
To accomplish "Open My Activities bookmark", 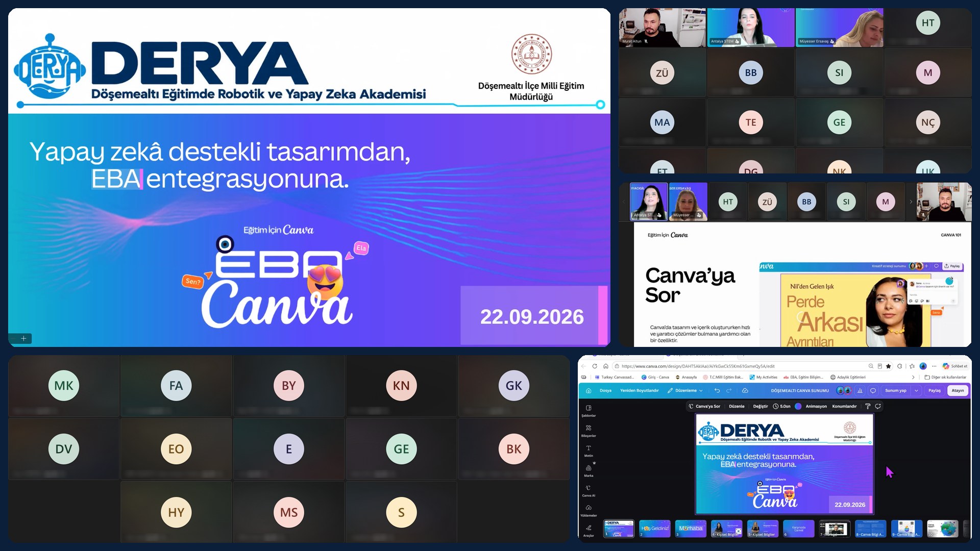I will tap(764, 378).
